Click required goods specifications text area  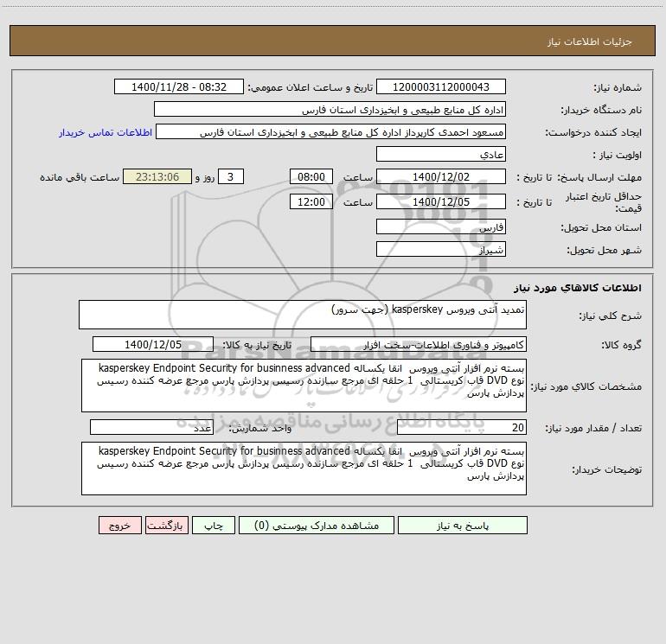coord(304,386)
